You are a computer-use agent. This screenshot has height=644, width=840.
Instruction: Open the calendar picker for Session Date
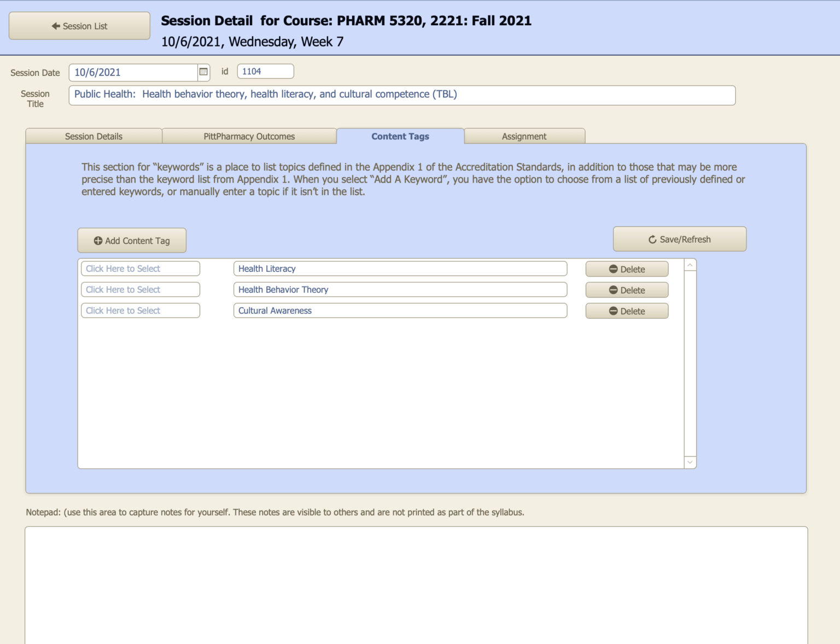tap(203, 72)
